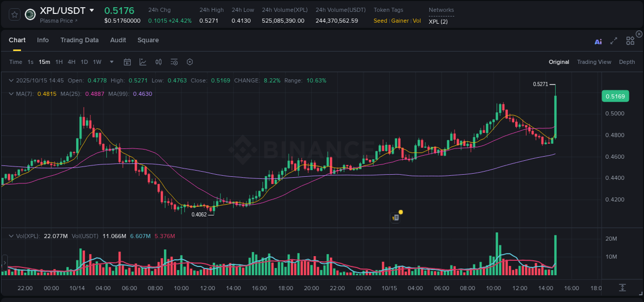Toggle the favorite star for XPL/USDT
644x302 pixels.
click(14, 14)
